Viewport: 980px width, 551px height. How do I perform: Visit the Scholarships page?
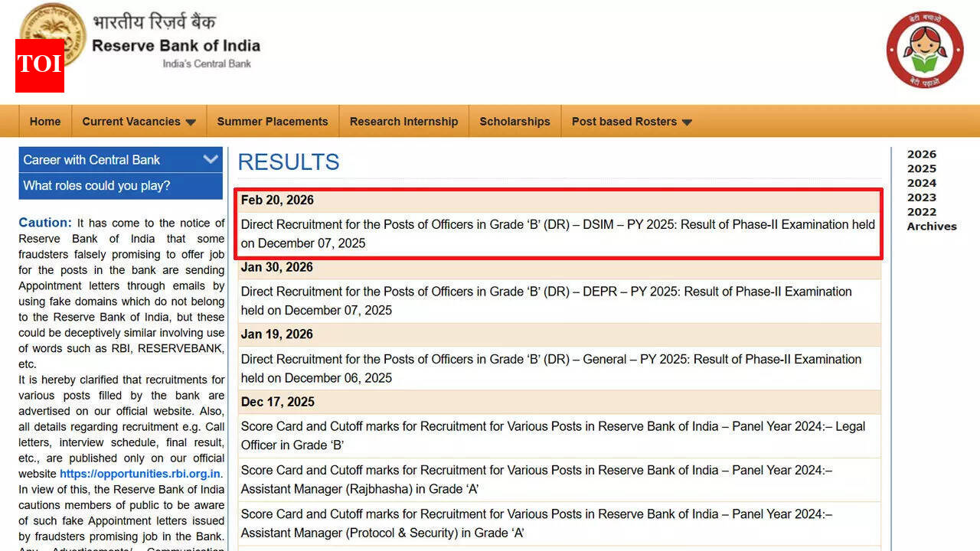tap(514, 121)
